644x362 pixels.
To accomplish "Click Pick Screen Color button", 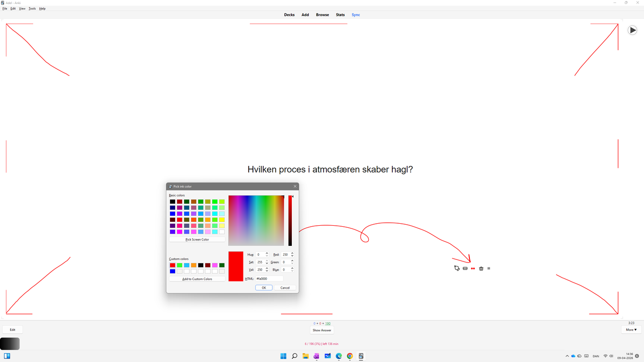I will [x=197, y=239].
